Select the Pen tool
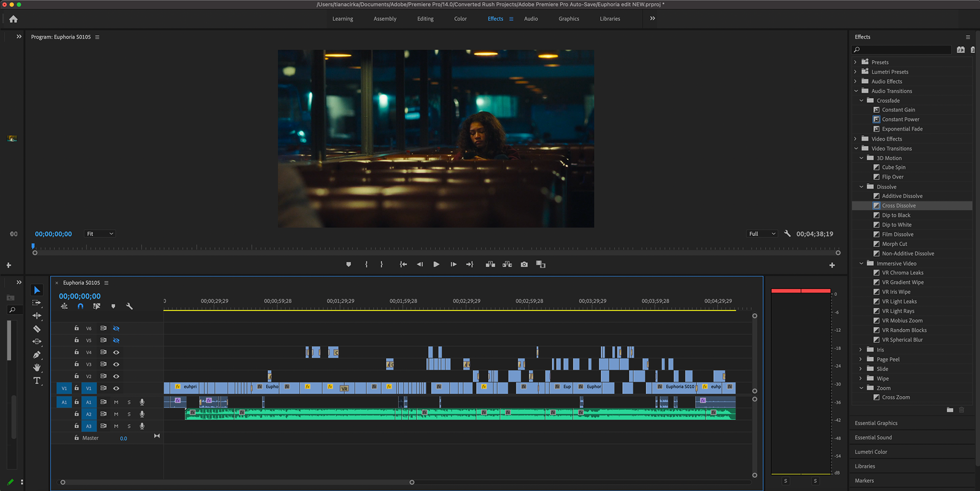The height and width of the screenshot is (491, 980). click(37, 355)
